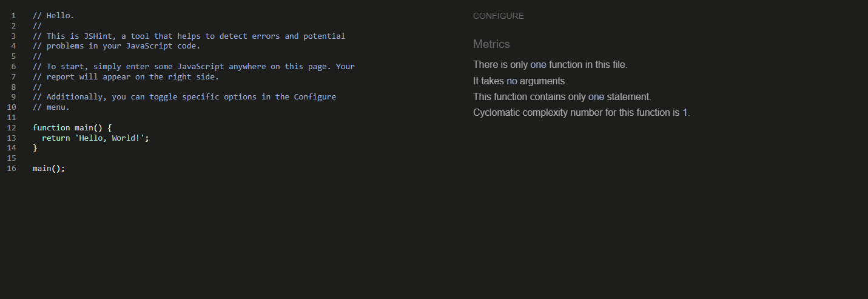Click the word Configure in line 9 comment
868x299 pixels.
point(315,97)
